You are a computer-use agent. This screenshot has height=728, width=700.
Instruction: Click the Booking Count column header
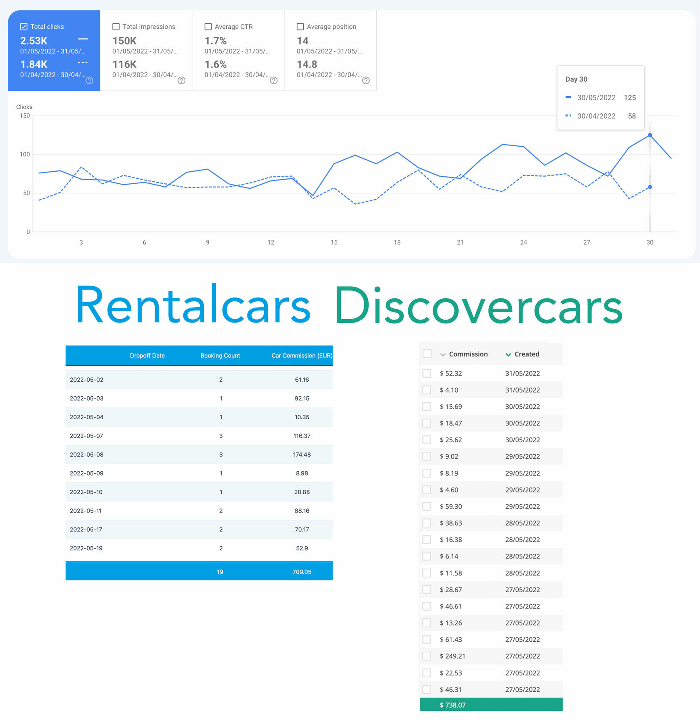220,355
